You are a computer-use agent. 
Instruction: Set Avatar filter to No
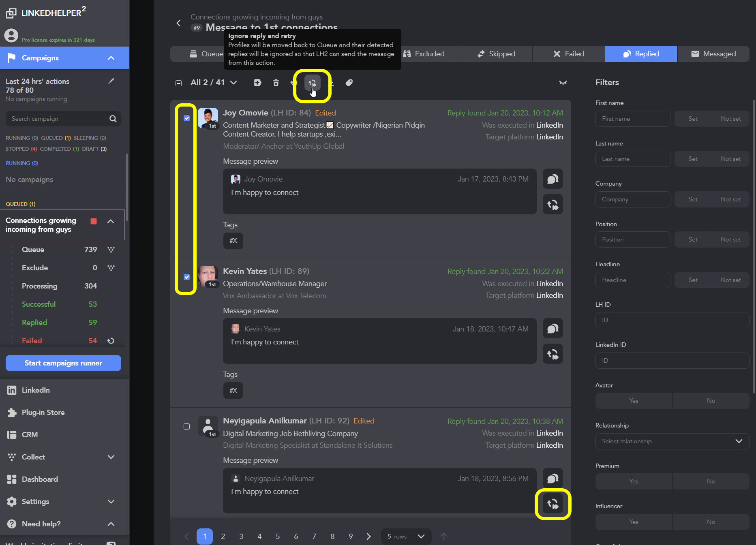click(x=711, y=401)
